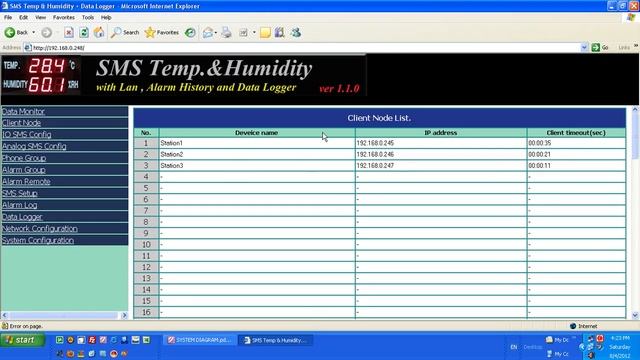The image size is (640, 360).
Task: Stop loading the page with Stop icon
Action: click(69, 33)
